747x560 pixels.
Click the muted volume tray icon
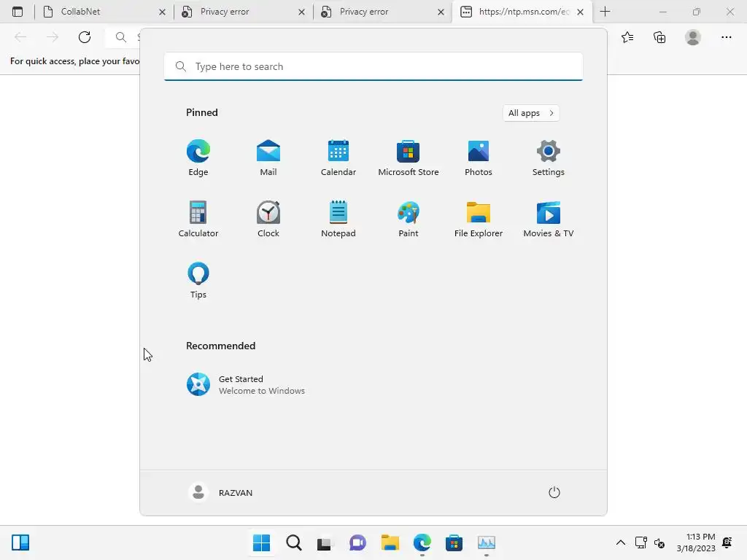point(659,542)
